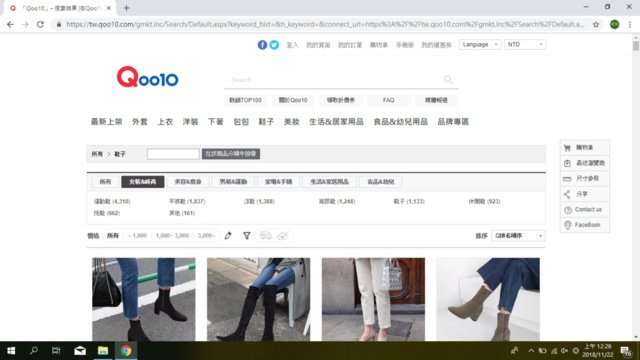Viewport: 640px width, 360px height.
Task: Toggle the delivery truck filter
Action: pyautogui.click(x=266, y=236)
